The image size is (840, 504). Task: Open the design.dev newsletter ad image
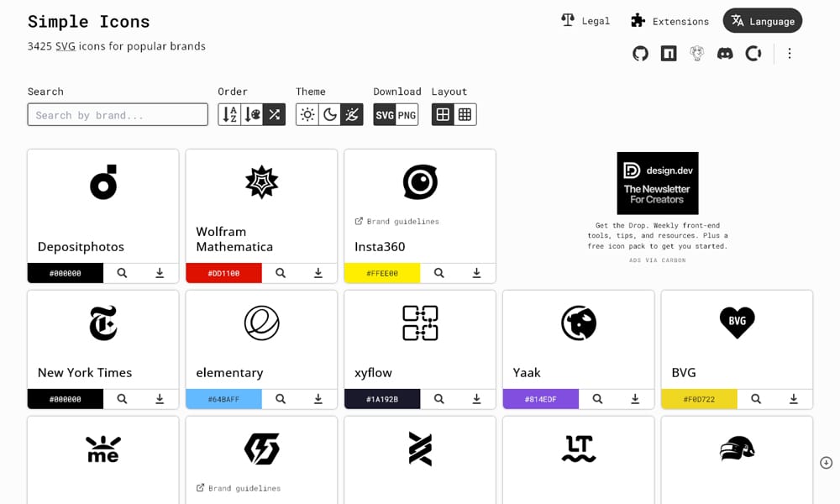pos(658,183)
